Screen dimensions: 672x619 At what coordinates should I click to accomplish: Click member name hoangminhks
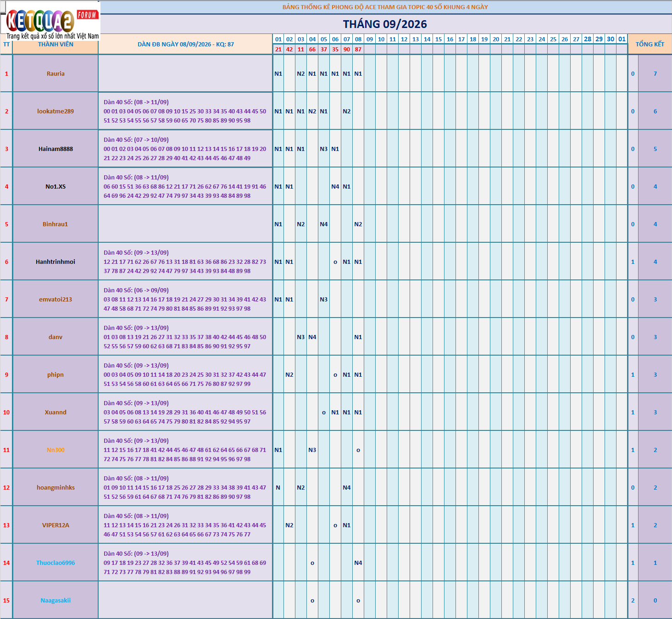click(56, 487)
